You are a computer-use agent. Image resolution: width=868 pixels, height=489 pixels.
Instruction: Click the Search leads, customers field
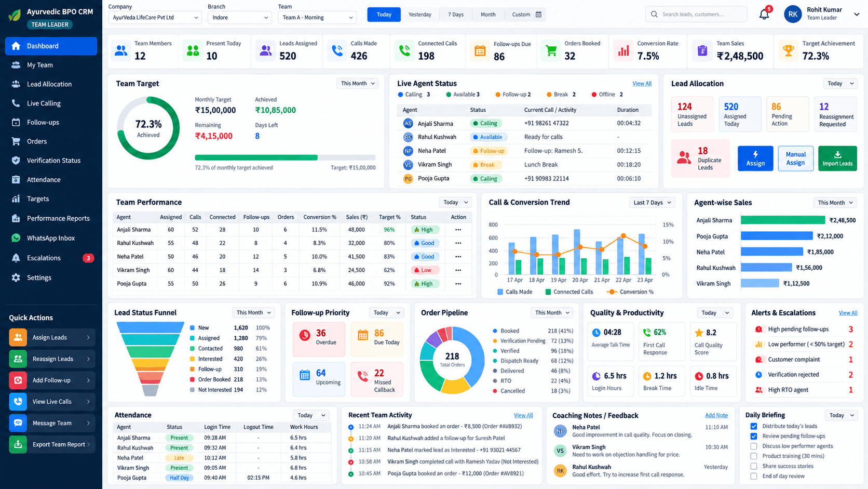coord(696,15)
